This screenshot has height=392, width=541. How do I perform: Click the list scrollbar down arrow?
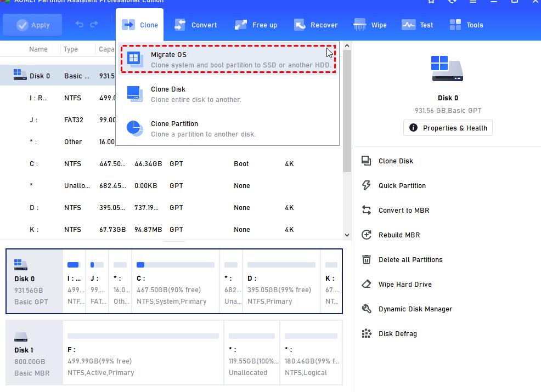pyautogui.click(x=347, y=235)
